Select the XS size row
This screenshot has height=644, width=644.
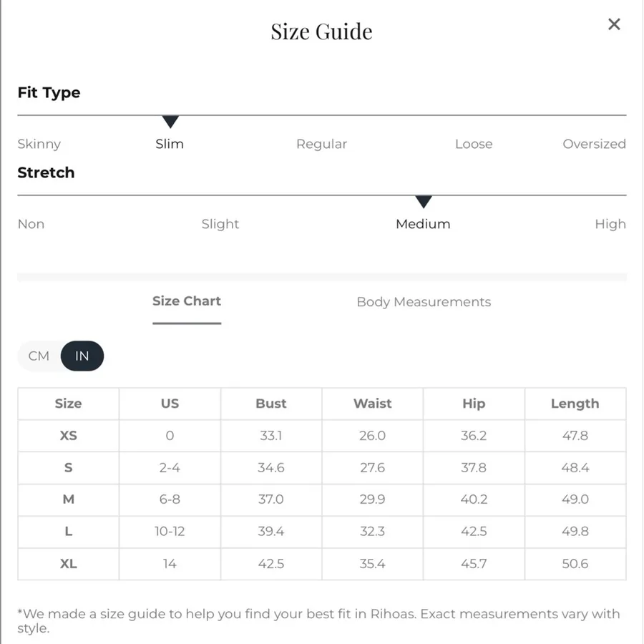point(321,436)
